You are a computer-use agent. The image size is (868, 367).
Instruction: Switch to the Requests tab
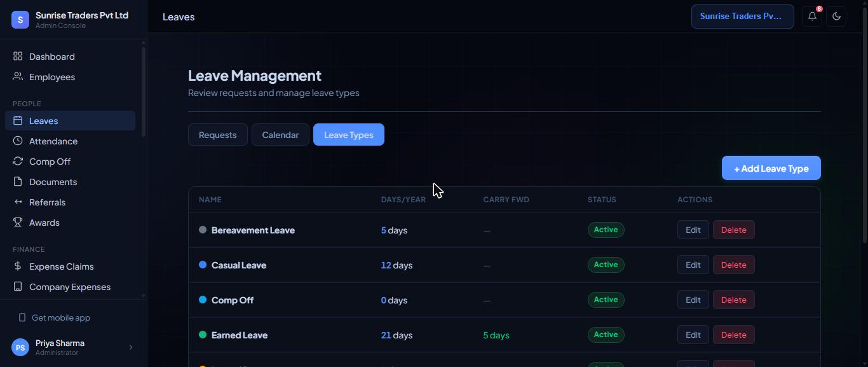[x=217, y=135]
